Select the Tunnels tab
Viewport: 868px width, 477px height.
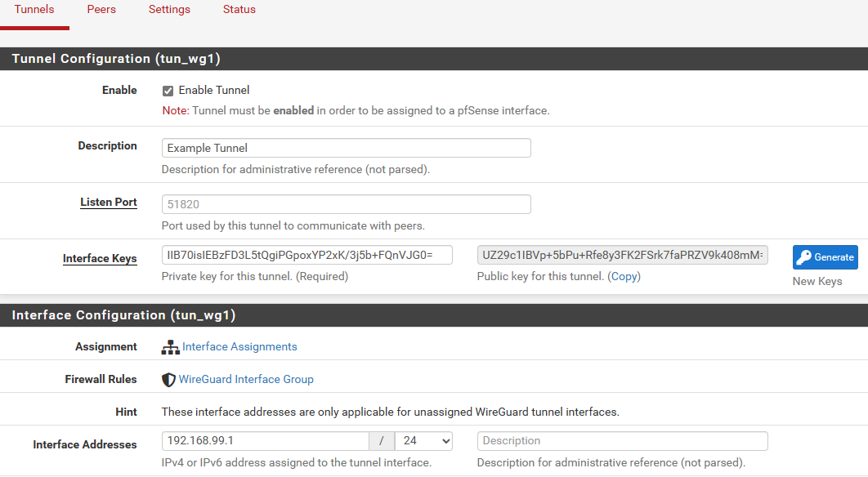coord(34,9)
